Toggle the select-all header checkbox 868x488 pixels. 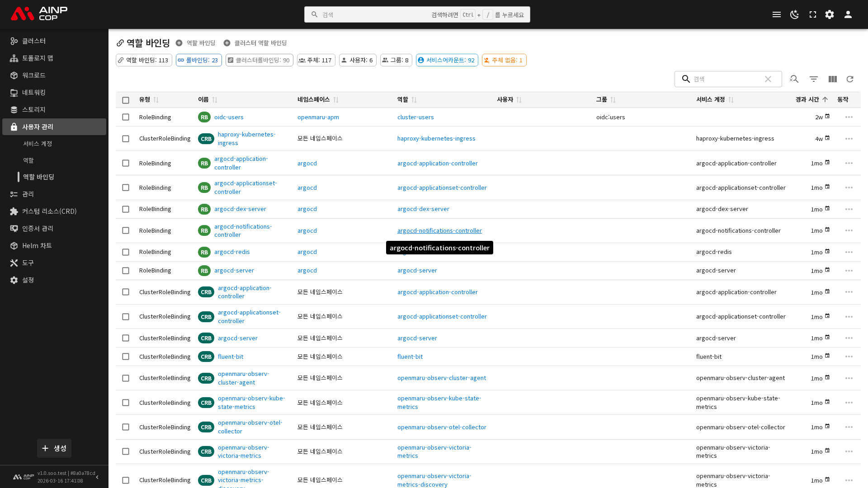point(126,100)
